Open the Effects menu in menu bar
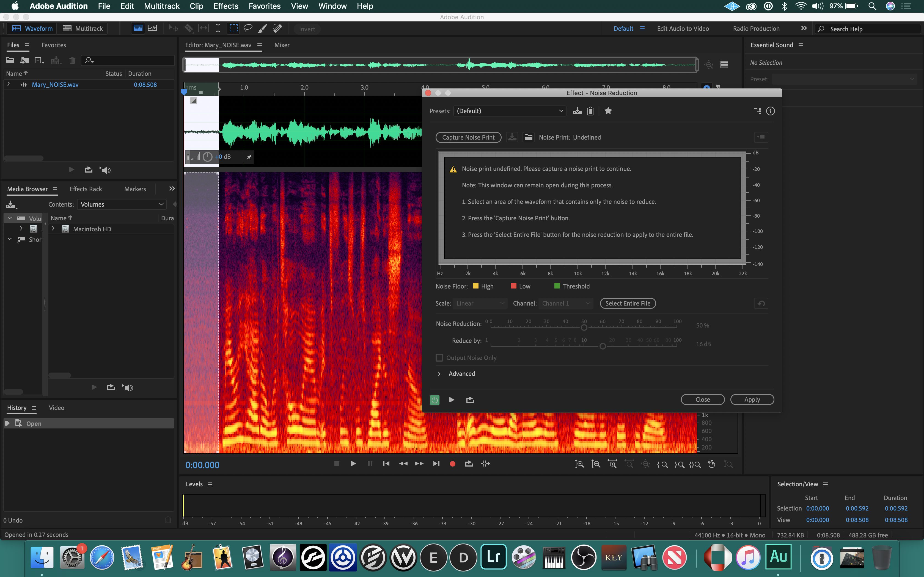This screenshot has height=577, width=924. coord(226,6)
